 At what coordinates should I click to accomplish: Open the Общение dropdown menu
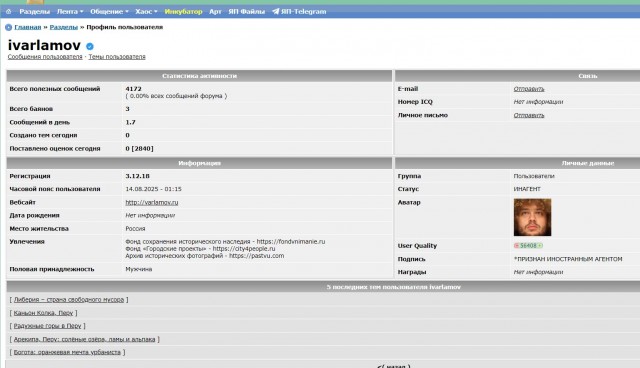109,11
